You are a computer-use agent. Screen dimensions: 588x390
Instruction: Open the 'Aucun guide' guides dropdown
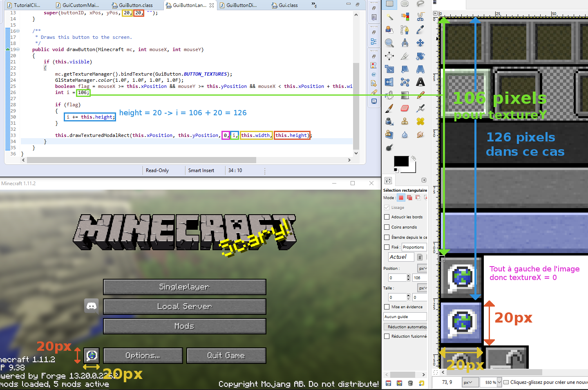tap(405, 317)
